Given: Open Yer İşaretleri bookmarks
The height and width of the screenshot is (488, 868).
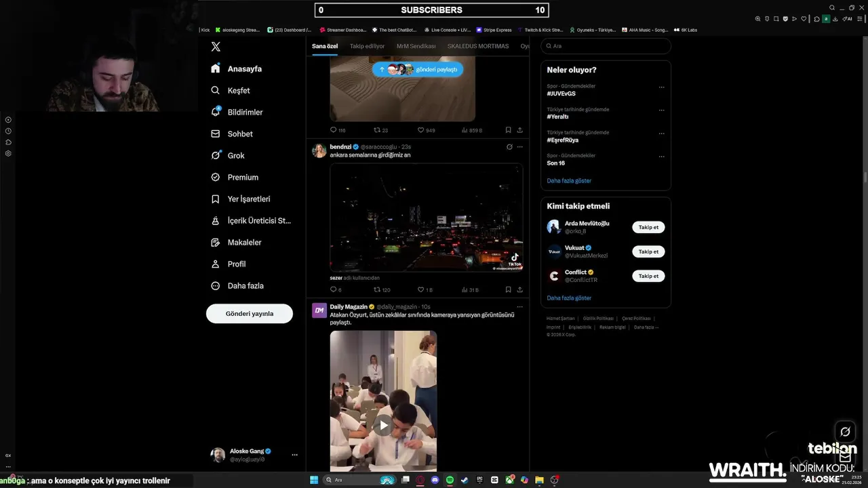Looking at the screenshot, I should point(240,199).
